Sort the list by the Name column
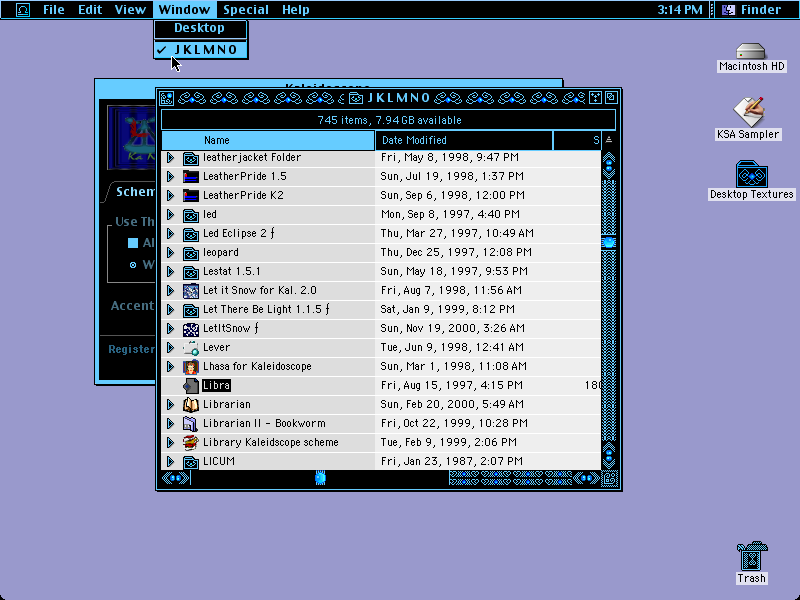Image resolution: width=800 pixels, height=600 pixels. point(268,140)
